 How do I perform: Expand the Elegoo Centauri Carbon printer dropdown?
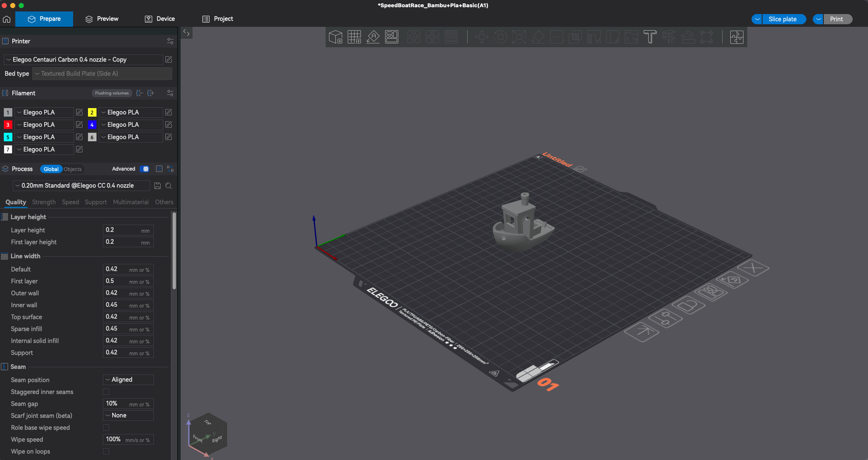[x=83, y=60]
